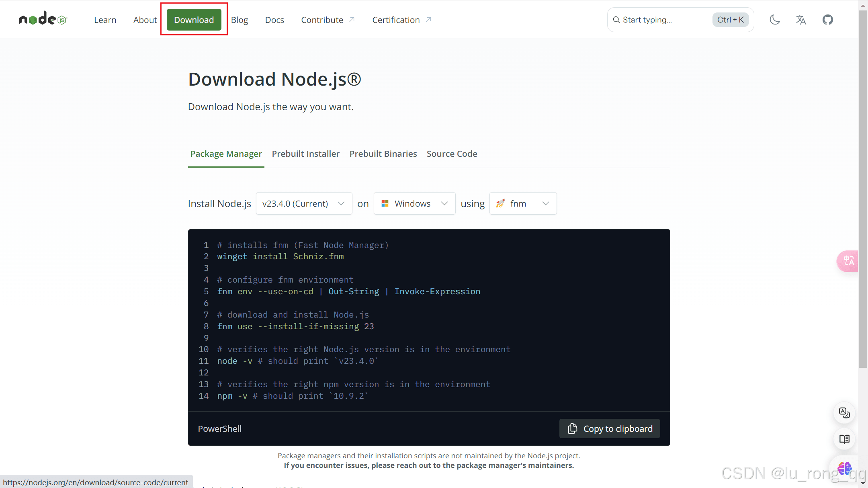Viewport: 868px width, 488px height.
Task: Click the reading mode book icon
Action: point(844,439)
